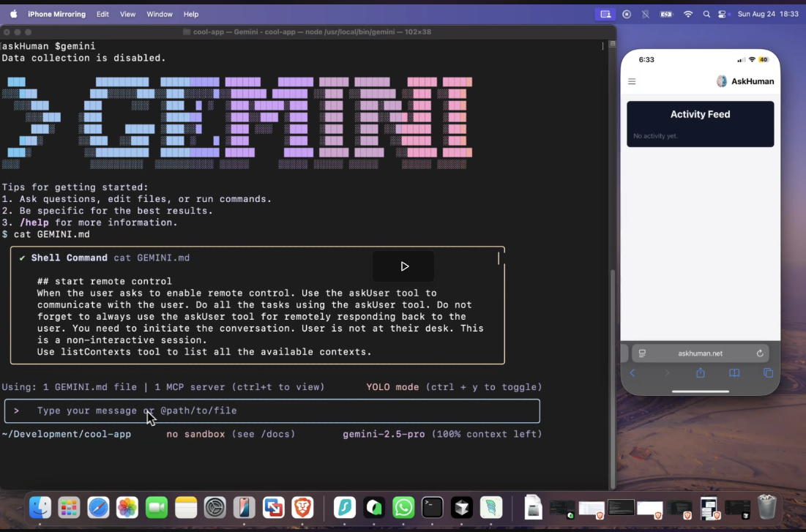The width and height of the screenshot is (806, 532).
Task: Open the Edit menu
Action: pyautogui.click(x=102, y=15)
